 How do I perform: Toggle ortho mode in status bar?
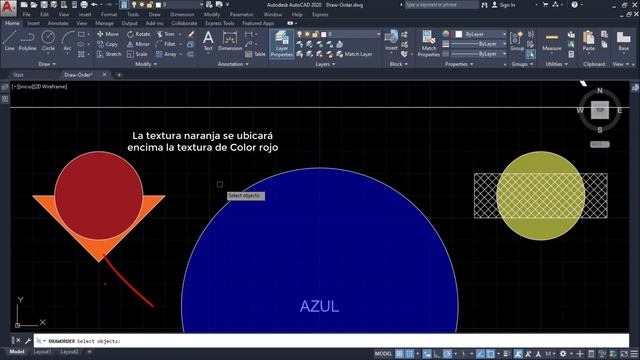click(x=437, y=354)
